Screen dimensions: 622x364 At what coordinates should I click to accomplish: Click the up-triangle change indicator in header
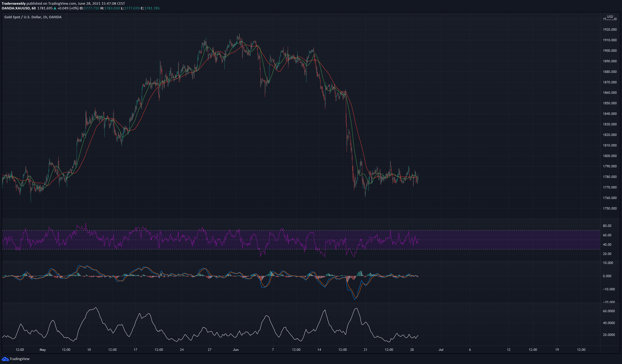[55, 8]
